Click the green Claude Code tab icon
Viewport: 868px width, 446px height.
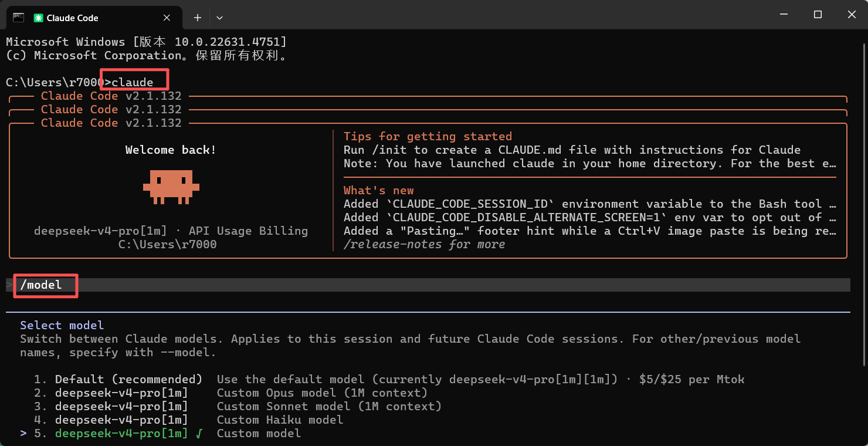point(39,18)
